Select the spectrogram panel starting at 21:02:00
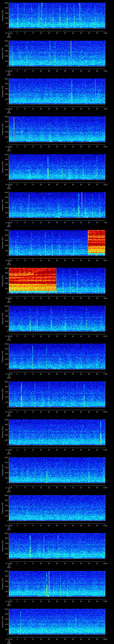The height and width of the screenshot is (644, 114). tap(57, 54)
